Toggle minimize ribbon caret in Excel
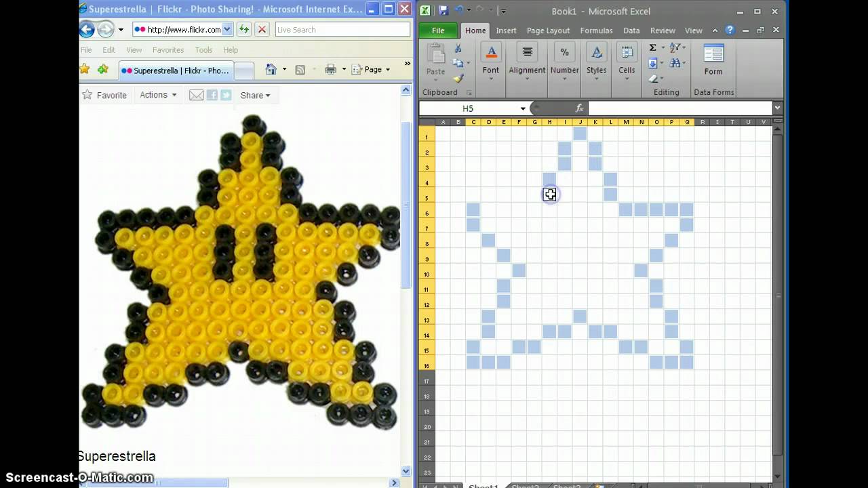The height and width of the screenshot is (488, 868). click(x=715, y=30)
